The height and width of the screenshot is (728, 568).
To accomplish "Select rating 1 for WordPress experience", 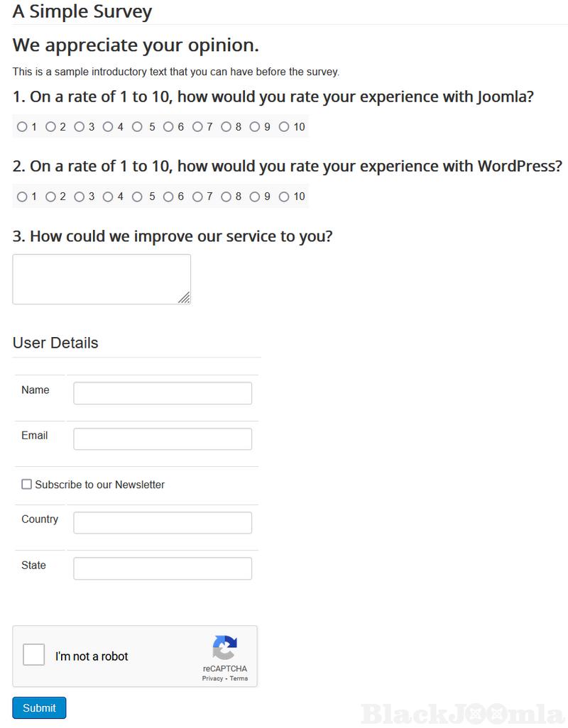I will click(22, 197).
